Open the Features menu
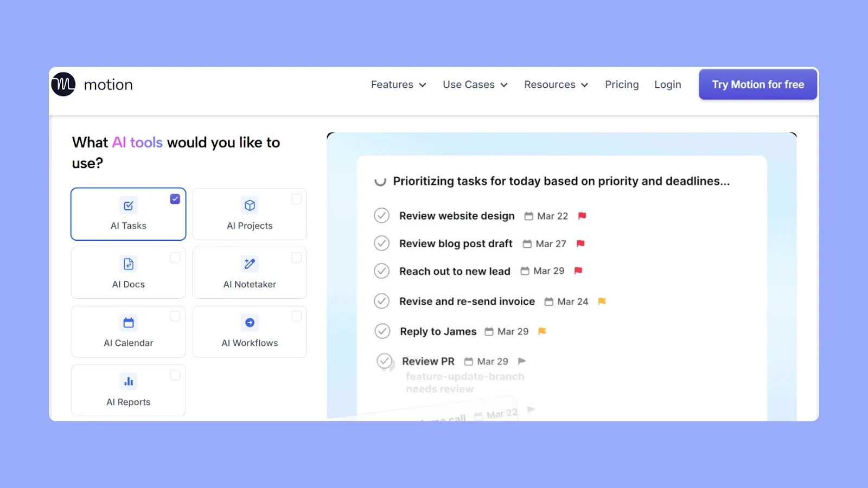Image resolution: width=868 pixels, height=488 pixels. (x=399, y=85)
